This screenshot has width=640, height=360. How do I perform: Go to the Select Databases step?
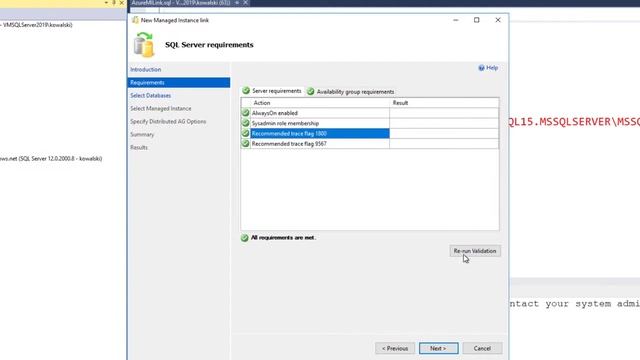pos(151,96)
